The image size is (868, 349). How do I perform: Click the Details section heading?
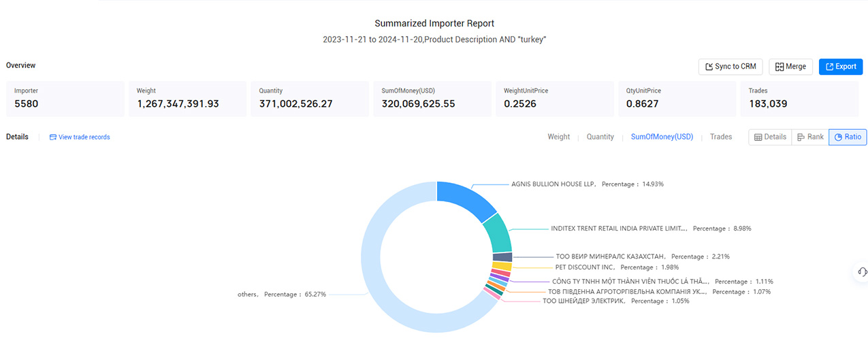tap(18, 137)
